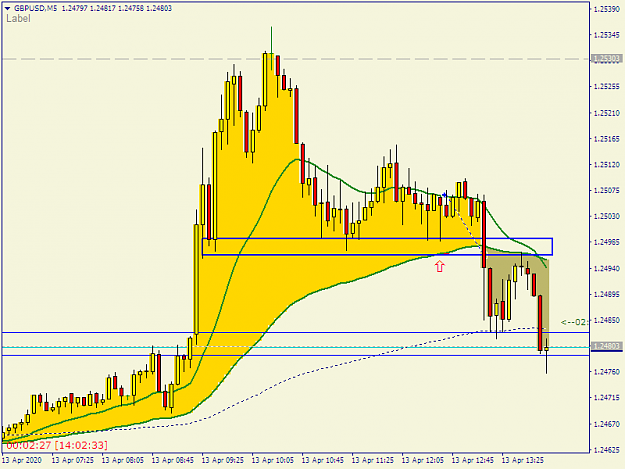Click the 1.24715 price scale label
This screenshot has width=625, height=469.
pos(607,398)
